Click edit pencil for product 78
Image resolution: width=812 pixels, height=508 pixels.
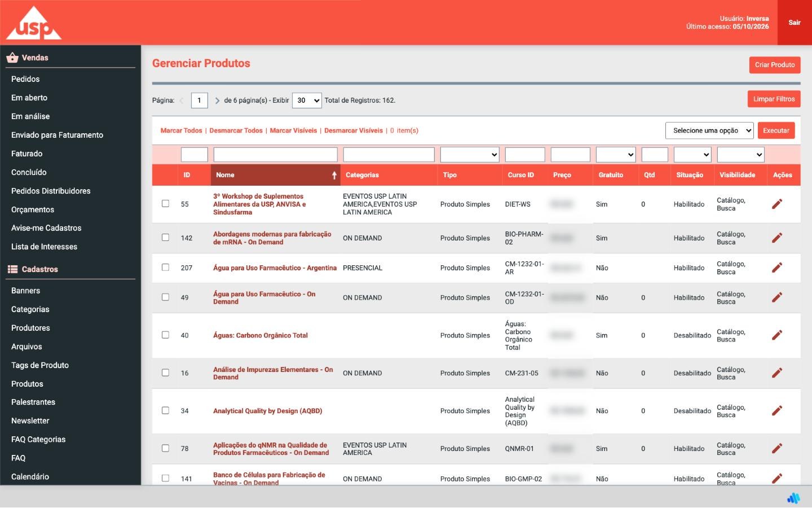click(x=777, y=449)
